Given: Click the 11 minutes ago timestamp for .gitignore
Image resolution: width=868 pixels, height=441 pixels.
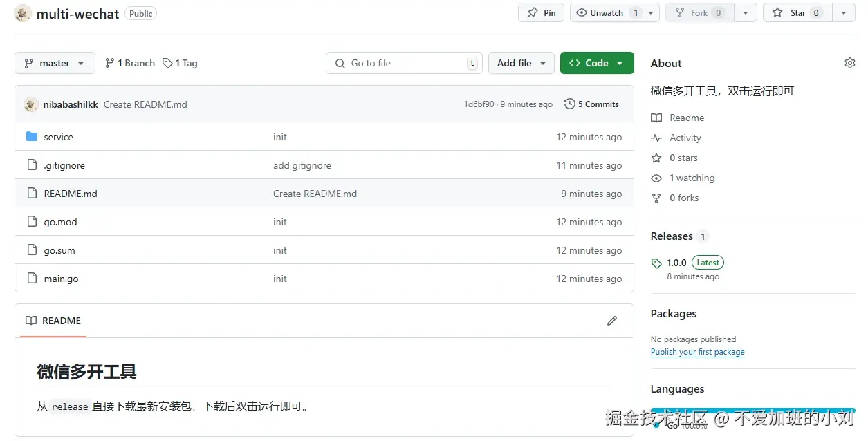Looking at the screenshot, I should (589, 165).
